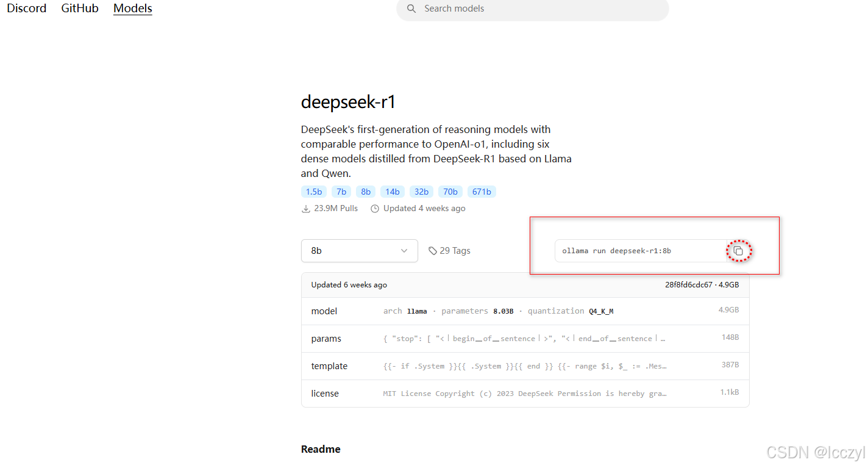Viewport: 868px width, 468px height.
Task: Open the Models menu item
Action: pyautogui.click(x=132, y=8)
